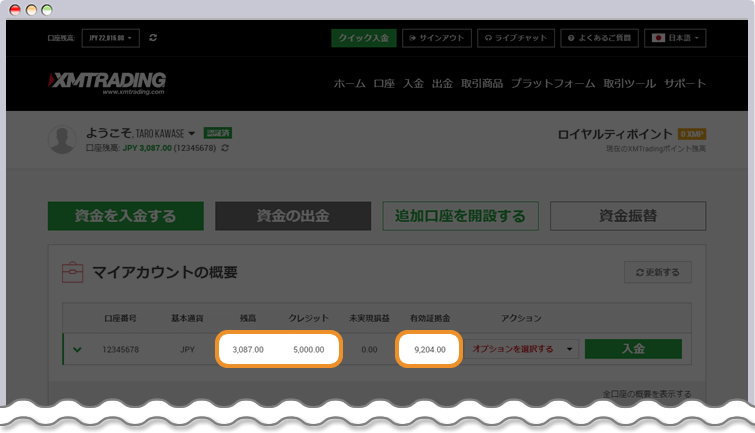Screen dimensions: 755x433
Task: Expand account row 12345678 with green chevron
Action: click(77, 349)
